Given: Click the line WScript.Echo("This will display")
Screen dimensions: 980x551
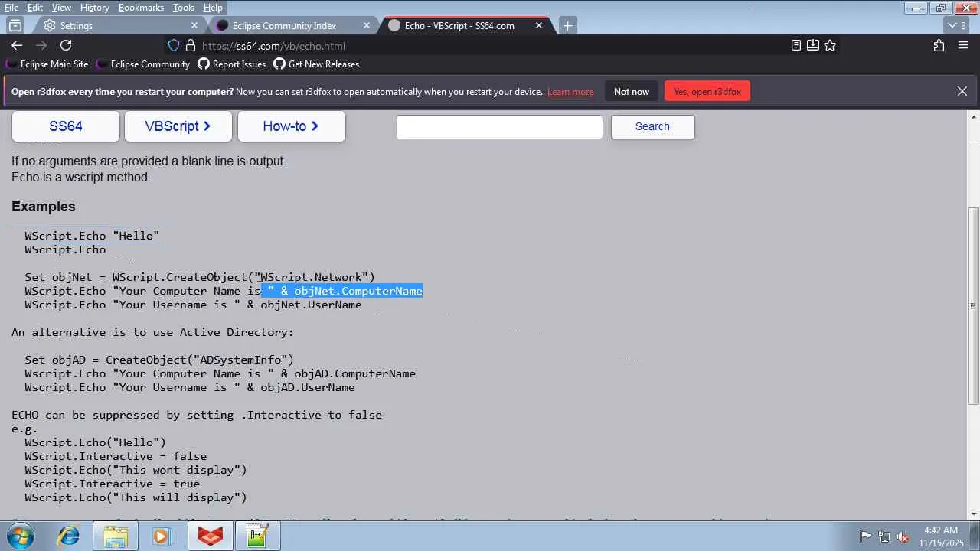Looking at the screenshot, I should [136, 497].
